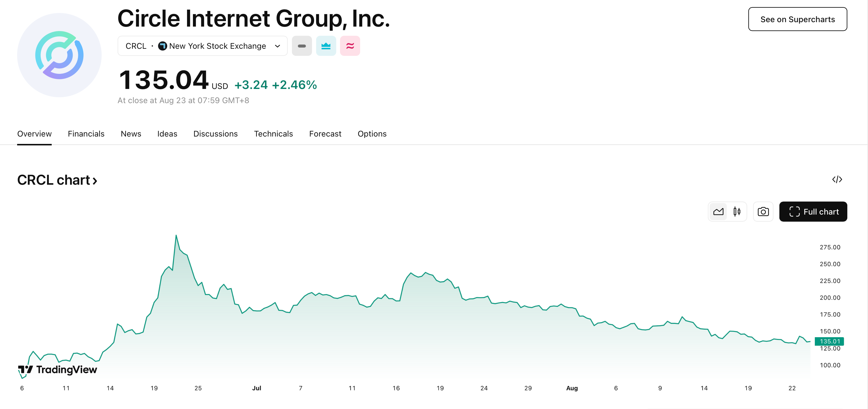Click the 135.01 price label on axis
Viewport: 868px width, 409px height.
coord(829,341)
